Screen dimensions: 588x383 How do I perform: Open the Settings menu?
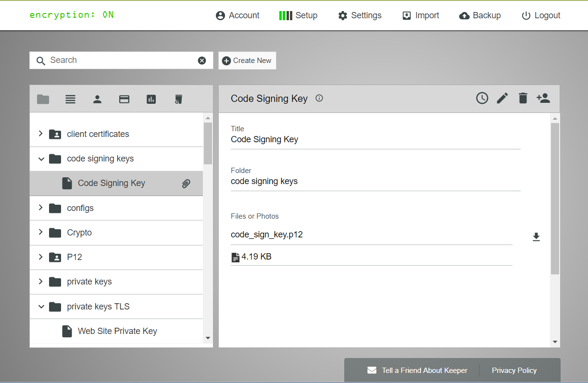coord(360,15)
